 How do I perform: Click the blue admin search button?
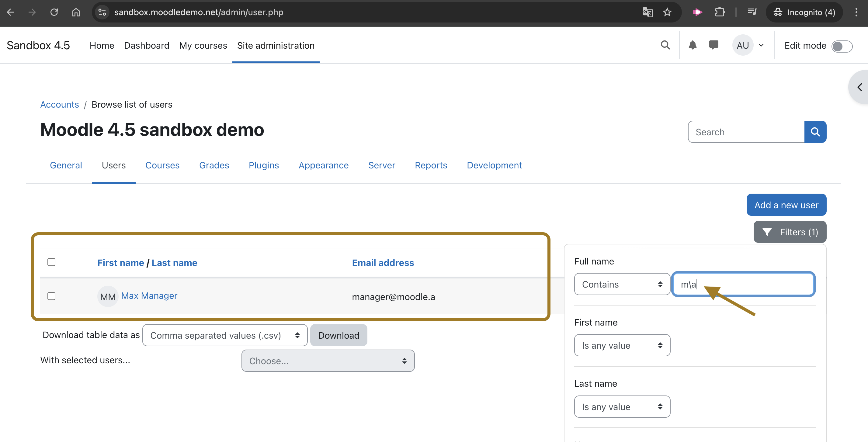point(815,132)
